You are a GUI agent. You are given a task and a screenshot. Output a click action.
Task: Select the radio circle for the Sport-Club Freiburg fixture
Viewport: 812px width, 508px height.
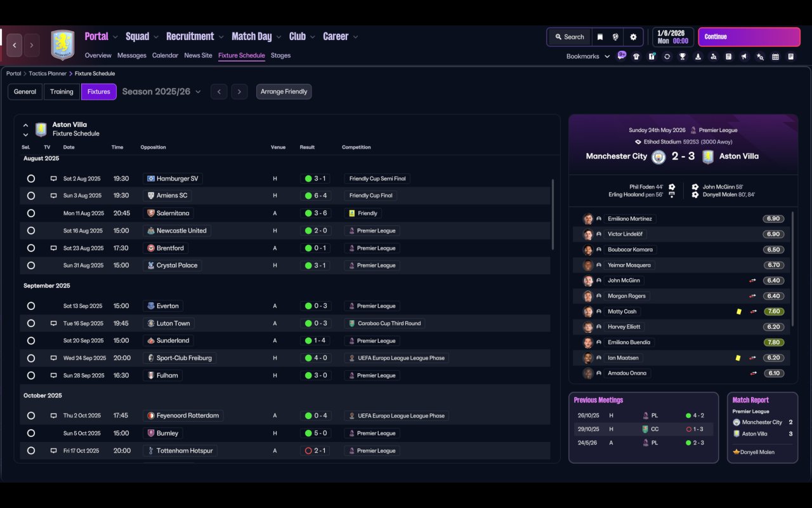pos(30,358)
